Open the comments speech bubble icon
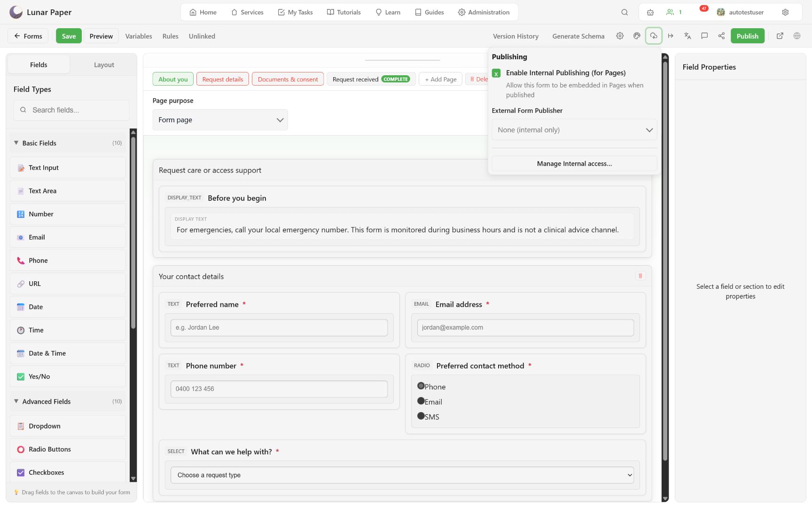The height and width of the screenshot is (508, 812). click(x=704, y=36)
